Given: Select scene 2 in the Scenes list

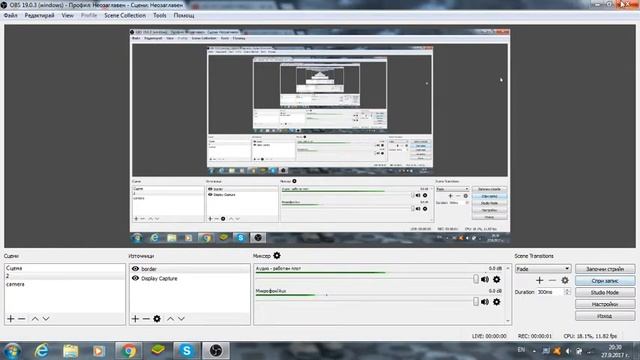Looking at the screenshot, I should coord(65,276).
